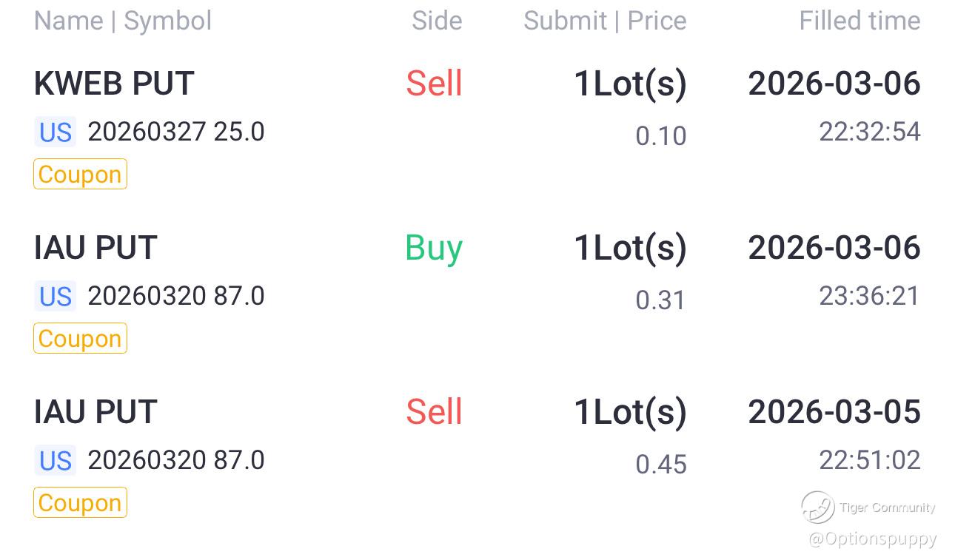Click the 20260327 25.0 contract symbol

pos(175,132)
